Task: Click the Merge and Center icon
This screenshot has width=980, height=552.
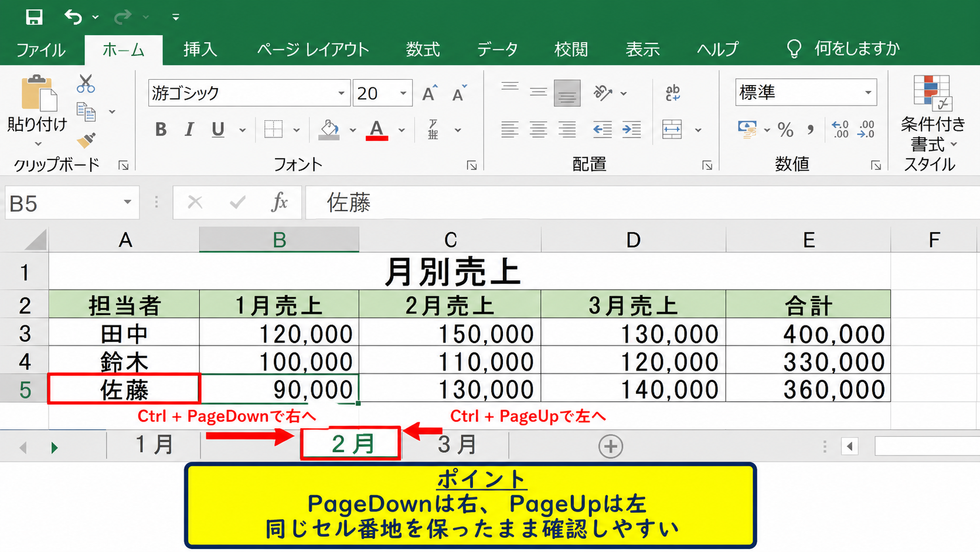Action: [x=672, y=130]
